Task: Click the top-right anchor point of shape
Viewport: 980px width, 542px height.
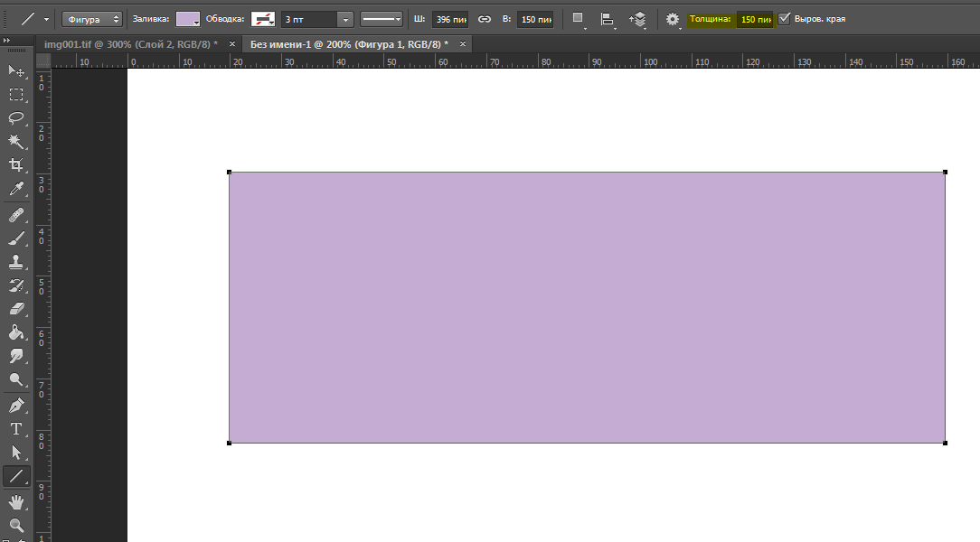Action: coord(945,172)
